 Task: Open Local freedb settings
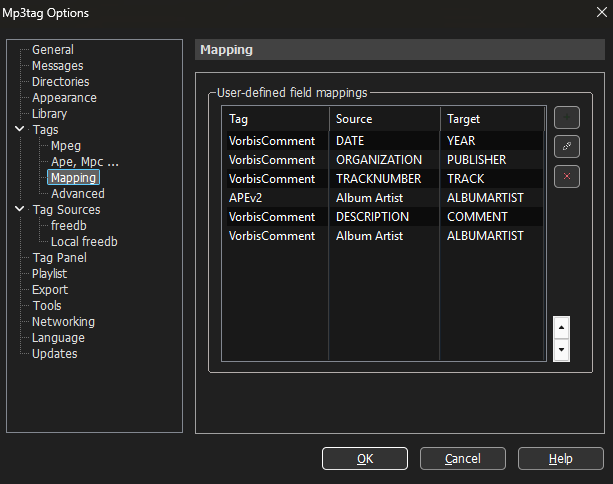click(84, 242)
